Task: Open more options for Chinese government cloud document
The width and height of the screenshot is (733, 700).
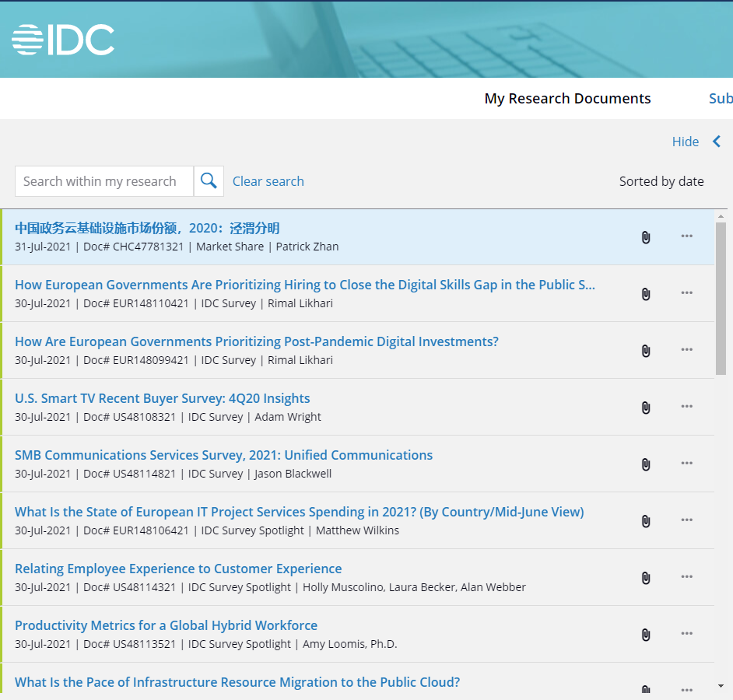Action: [x=687, y=236]
